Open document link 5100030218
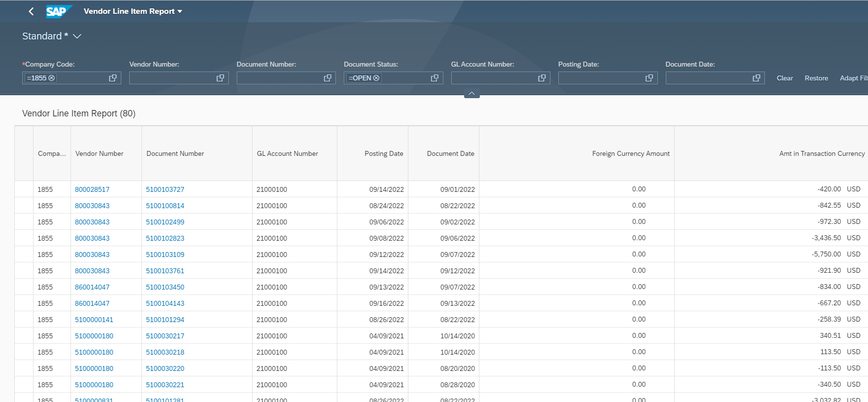 165,352
